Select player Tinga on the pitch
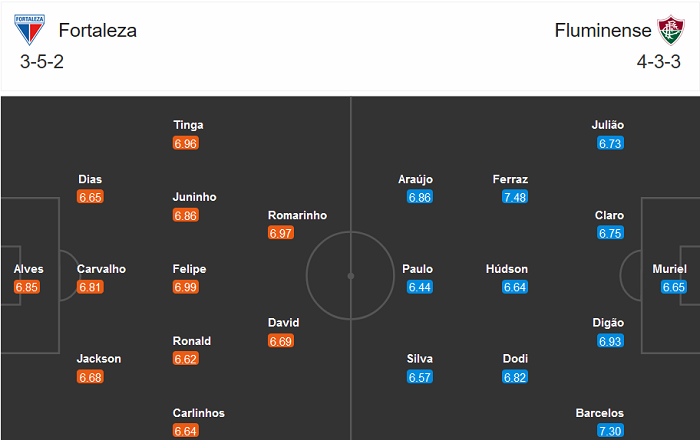 187,125
